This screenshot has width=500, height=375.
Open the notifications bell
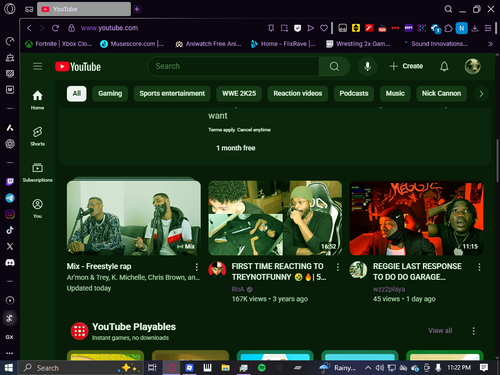click(444, 66)
